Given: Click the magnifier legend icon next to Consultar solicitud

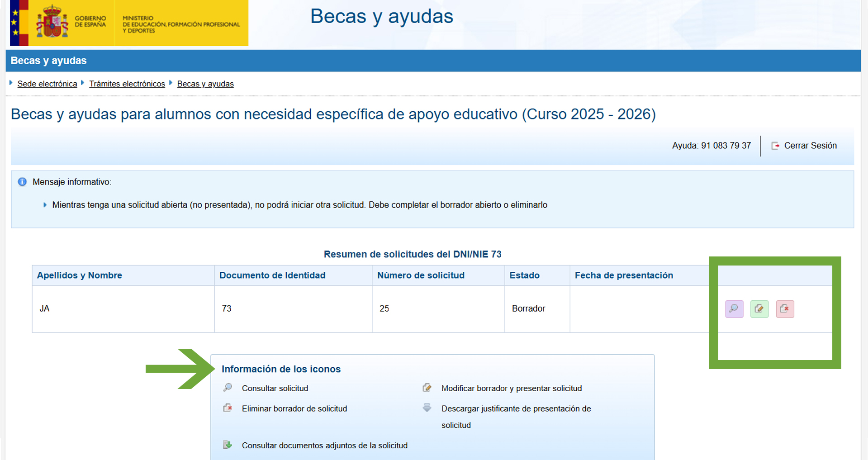Looking at the screenshot, I should click(x=228, y=388).
